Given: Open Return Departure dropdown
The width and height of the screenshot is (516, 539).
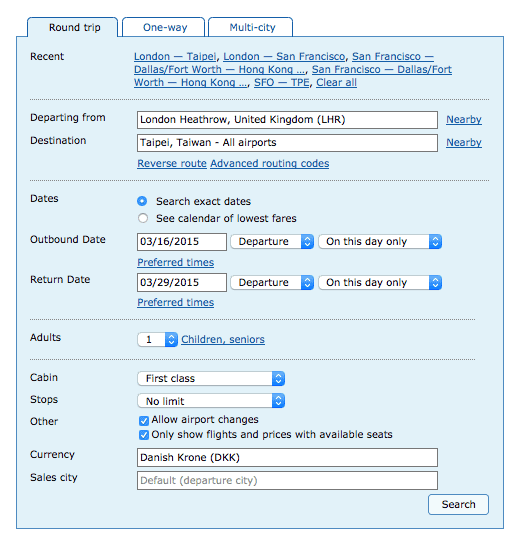Looking at the screenshot, I should (x=272, y=283).
